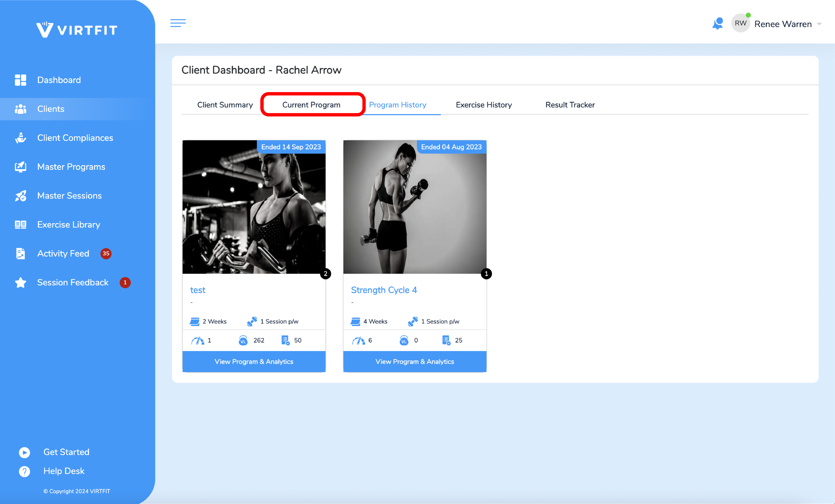The height and width of the screenshot is (504, 835).
Task: Click the checklist icon showing 25
Action: 446,340
